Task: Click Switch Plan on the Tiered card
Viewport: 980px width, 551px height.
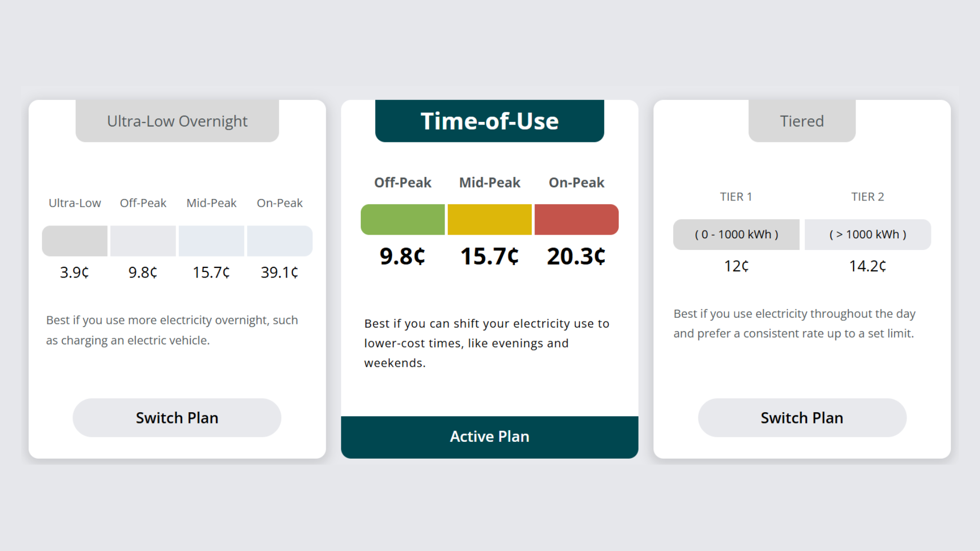Action: point(802,417)
